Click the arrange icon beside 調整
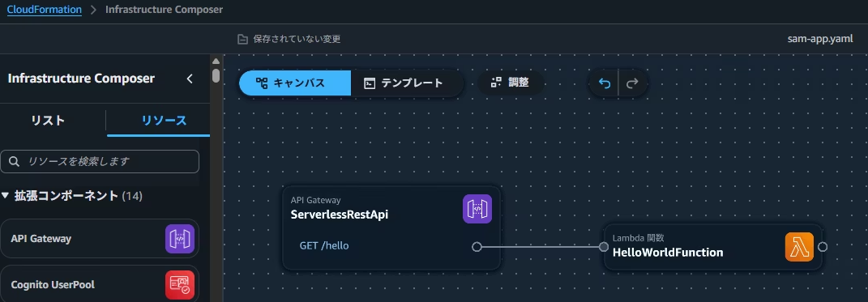 pos(496,83)
